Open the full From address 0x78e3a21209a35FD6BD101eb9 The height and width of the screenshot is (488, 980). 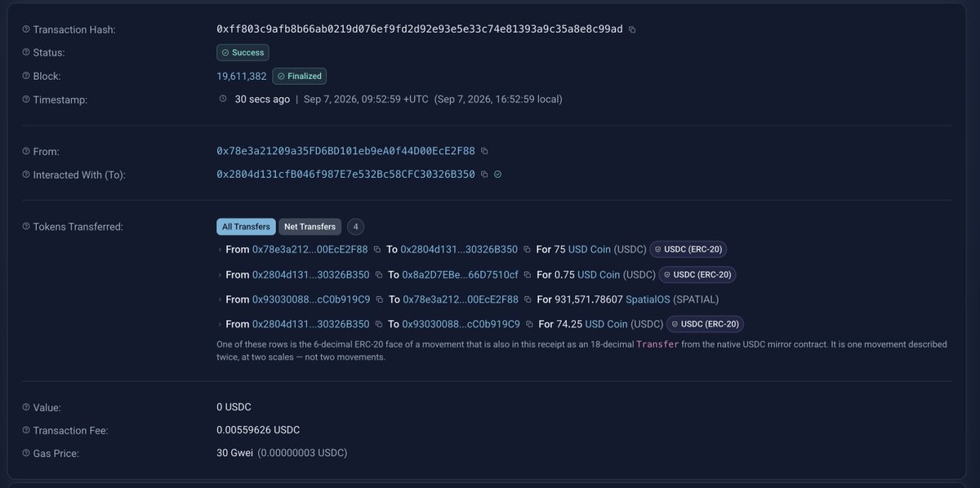click(345, 151)
